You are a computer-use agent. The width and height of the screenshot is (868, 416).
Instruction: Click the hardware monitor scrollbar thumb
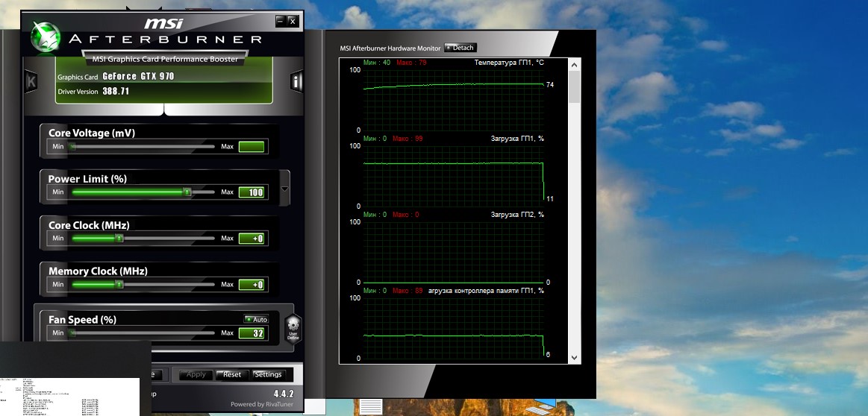(574, 86)
